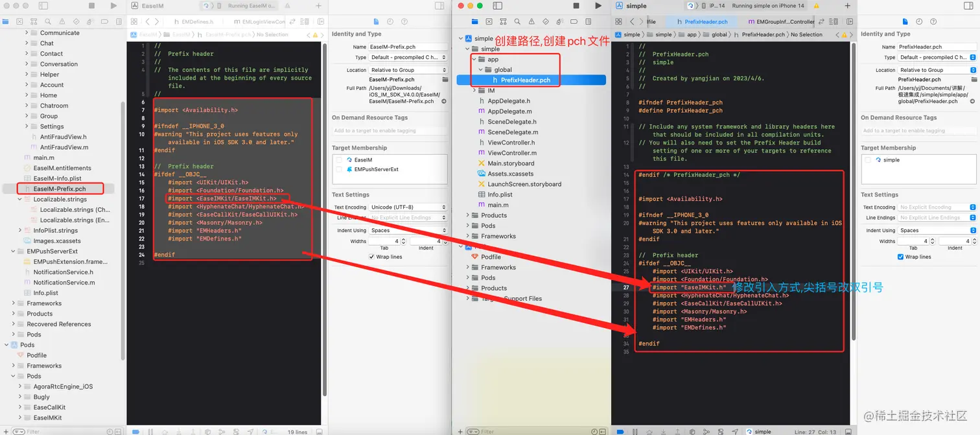Open NotificationService.m in EaseIM navigator
This screenshot has height=435, width=980.
tap(64, 283)
